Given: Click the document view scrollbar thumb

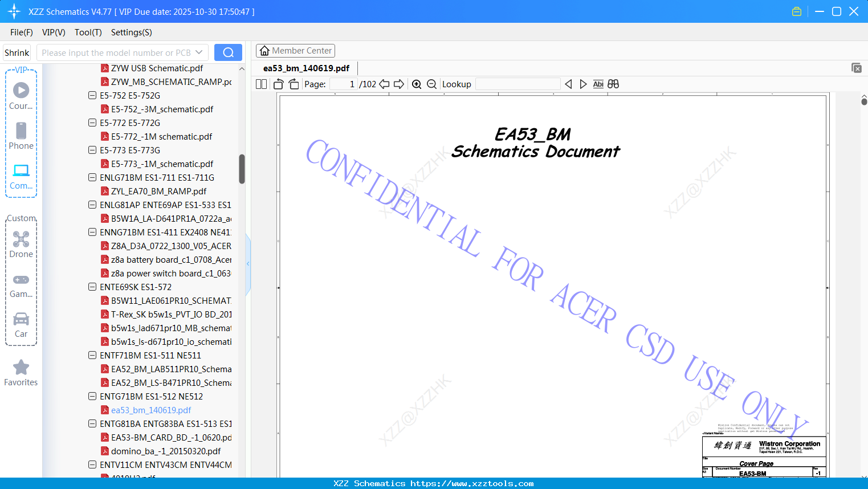Looking at the screenshot, I should (864, 101).
